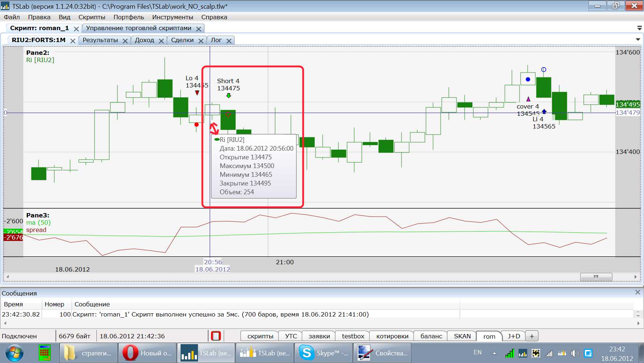
Task: Open the котировки workspace tab
Action: [392, 336]
